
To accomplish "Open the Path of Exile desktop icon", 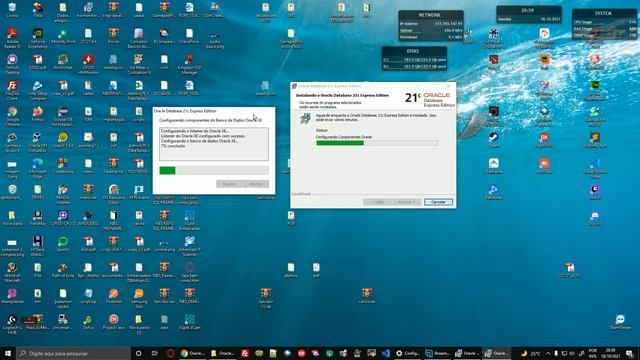I will pyautogui.click(x=63, y=270).
